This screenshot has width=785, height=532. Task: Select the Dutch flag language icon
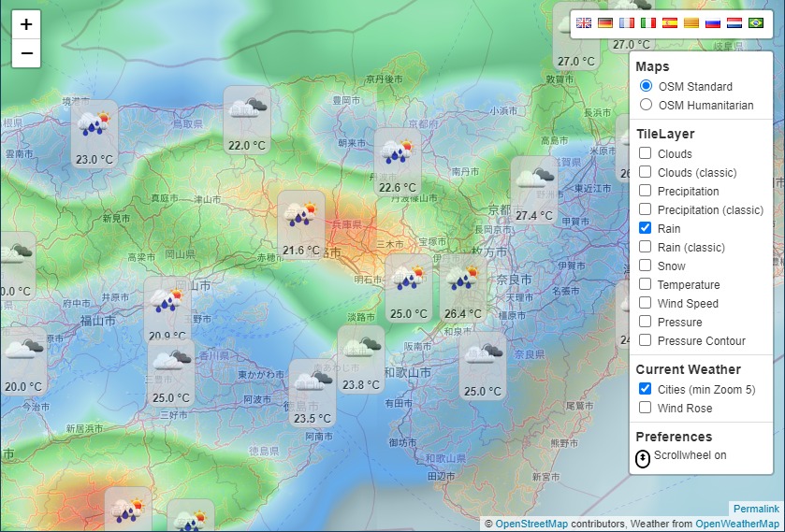734,23
